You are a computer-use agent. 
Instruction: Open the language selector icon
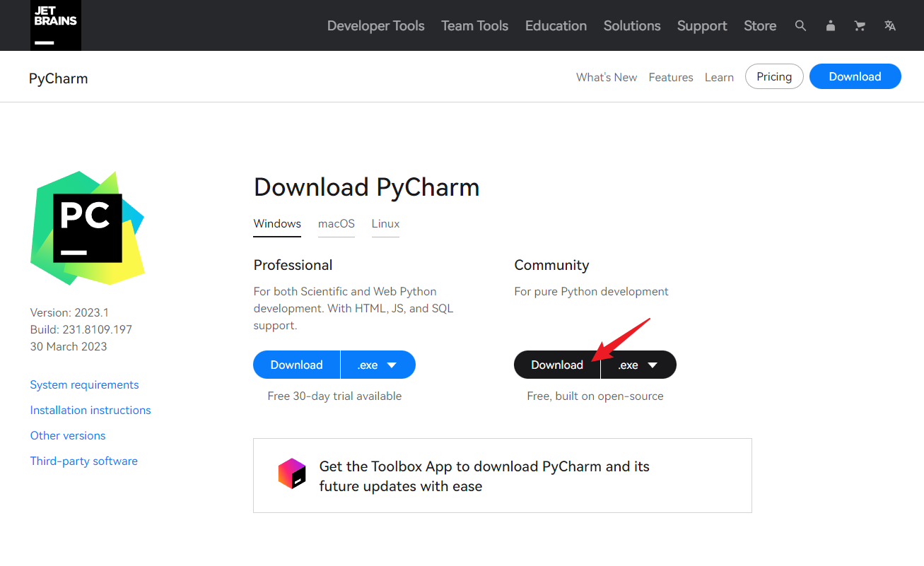[890, 25]
